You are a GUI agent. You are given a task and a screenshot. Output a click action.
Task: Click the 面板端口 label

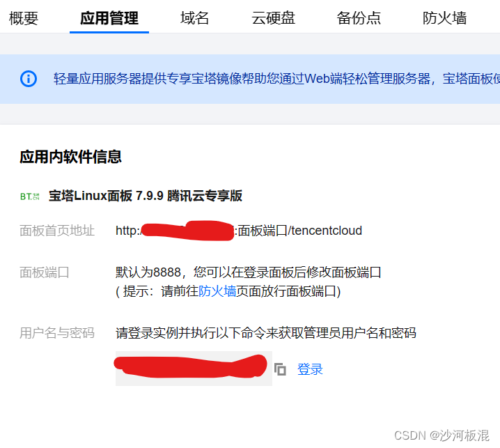pos(45,272)
